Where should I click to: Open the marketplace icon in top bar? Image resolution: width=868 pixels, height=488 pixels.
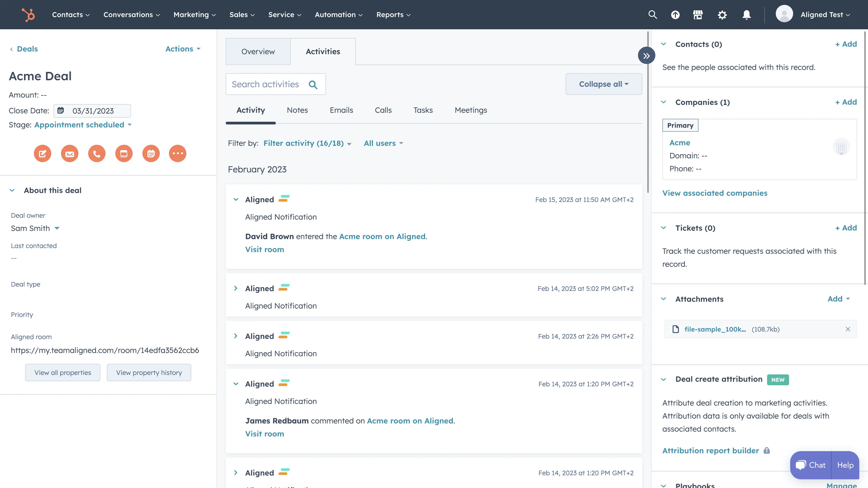click(x=698, y=15)
